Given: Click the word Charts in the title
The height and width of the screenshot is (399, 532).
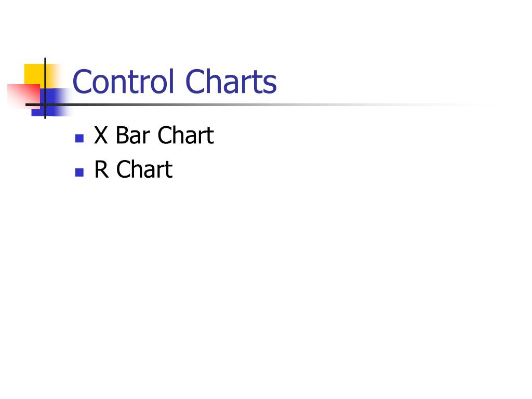Looking at the screenshot, I should [231, 82].
